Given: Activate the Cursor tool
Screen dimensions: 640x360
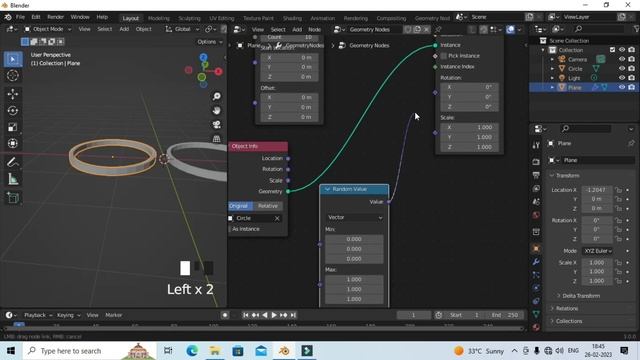Looking at the screenshot, I should pyautogui.click(x=13, y=76).
